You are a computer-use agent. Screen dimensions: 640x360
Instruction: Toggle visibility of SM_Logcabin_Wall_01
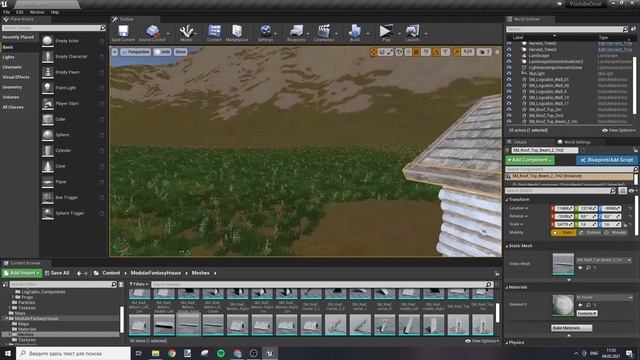[509, 80]
